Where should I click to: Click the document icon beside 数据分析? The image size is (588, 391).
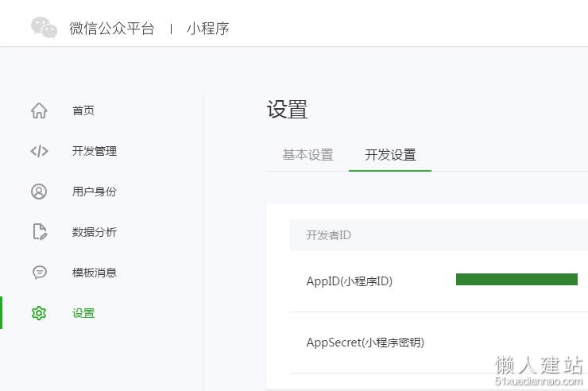(40, 232)
